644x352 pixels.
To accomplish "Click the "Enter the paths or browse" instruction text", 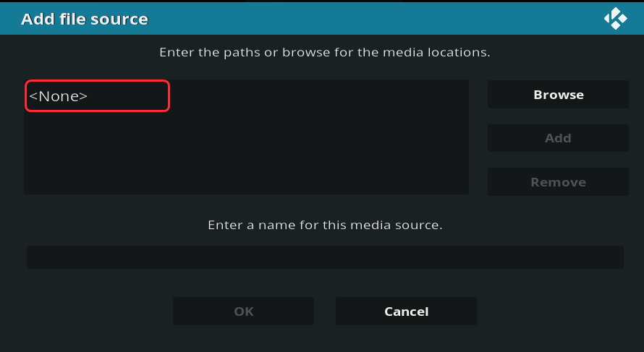I will pos(325,53).
